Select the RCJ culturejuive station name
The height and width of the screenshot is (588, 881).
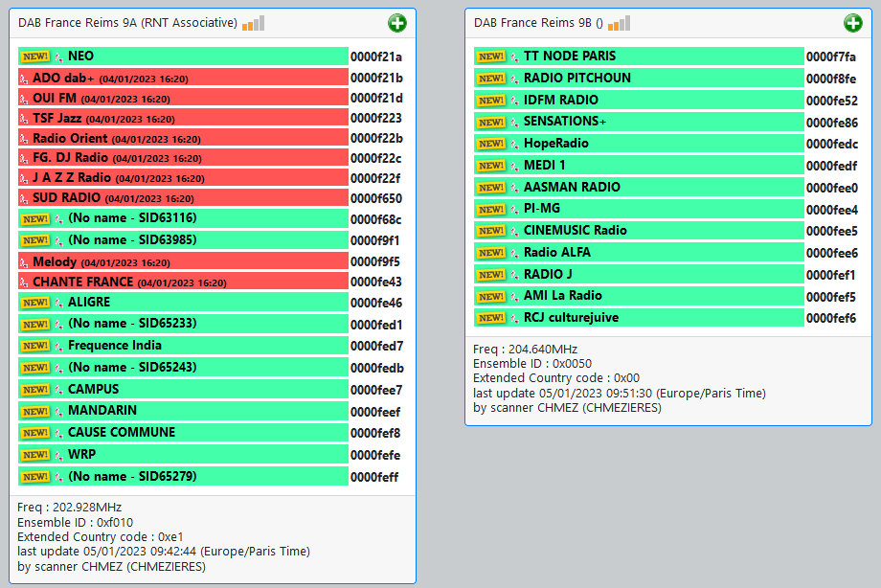click(572, 318)
